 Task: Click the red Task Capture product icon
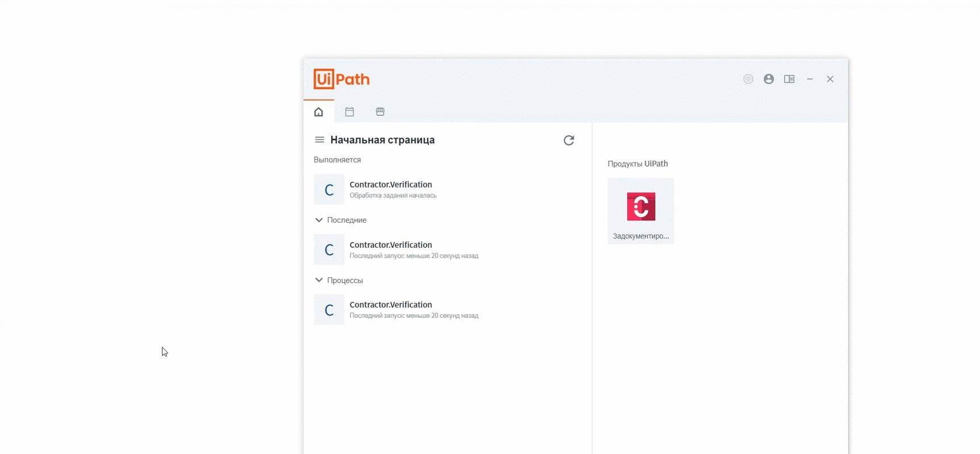641,206
